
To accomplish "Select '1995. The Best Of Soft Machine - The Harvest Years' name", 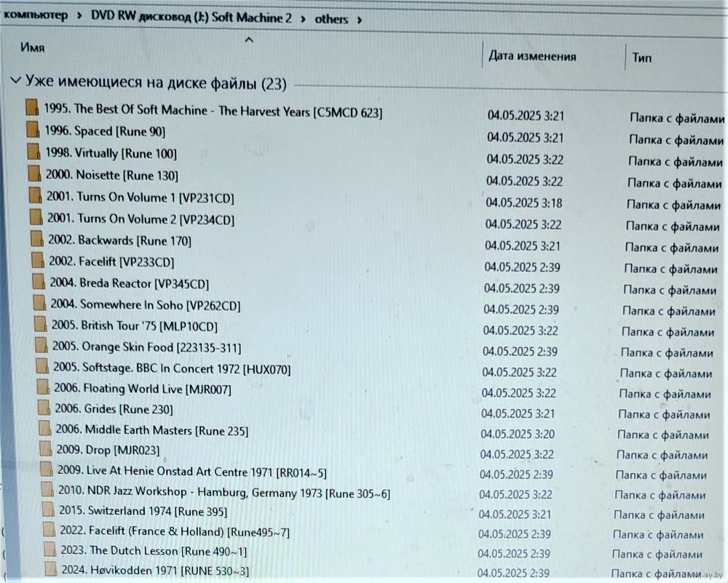I will pyautogui.click(x=213, y=111).
